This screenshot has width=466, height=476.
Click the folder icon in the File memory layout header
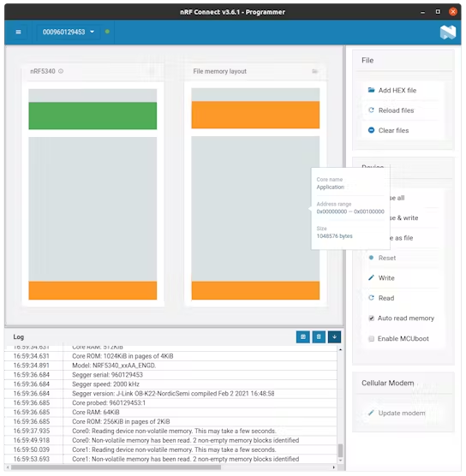pos(314,71)
